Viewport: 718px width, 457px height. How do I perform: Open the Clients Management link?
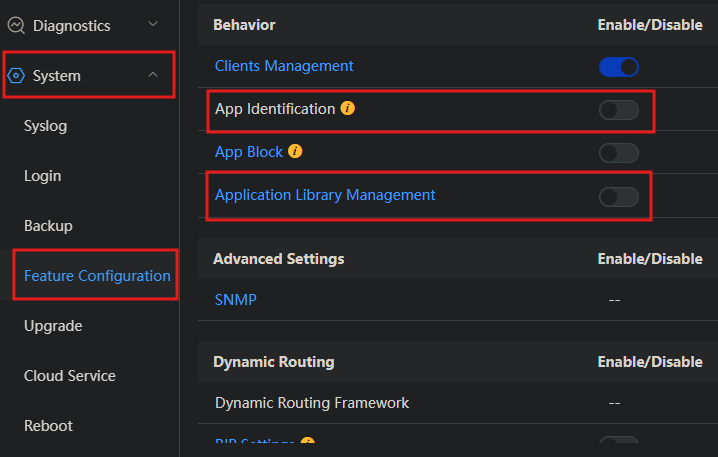click(284, 66)
